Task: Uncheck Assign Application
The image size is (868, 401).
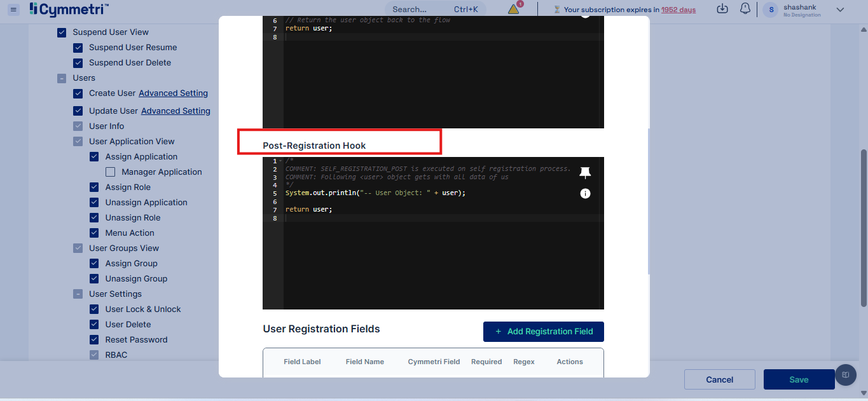Action: click(94, 157)
